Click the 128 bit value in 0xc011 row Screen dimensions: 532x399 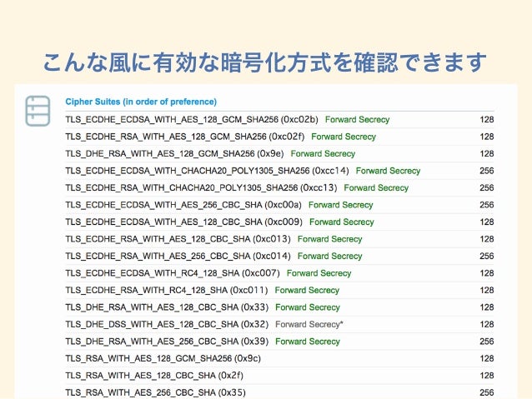[487, 290]
